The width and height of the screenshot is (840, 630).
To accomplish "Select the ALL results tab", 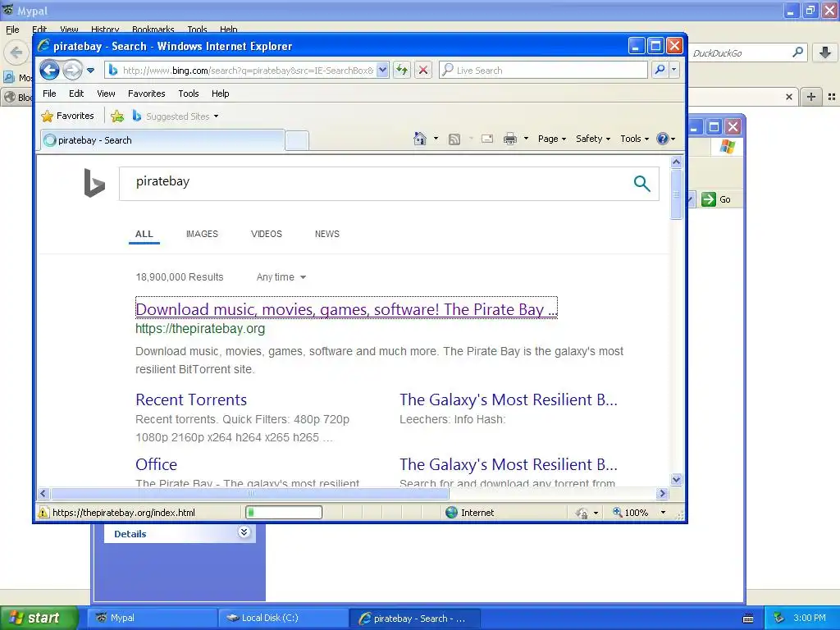I will 144,234.
